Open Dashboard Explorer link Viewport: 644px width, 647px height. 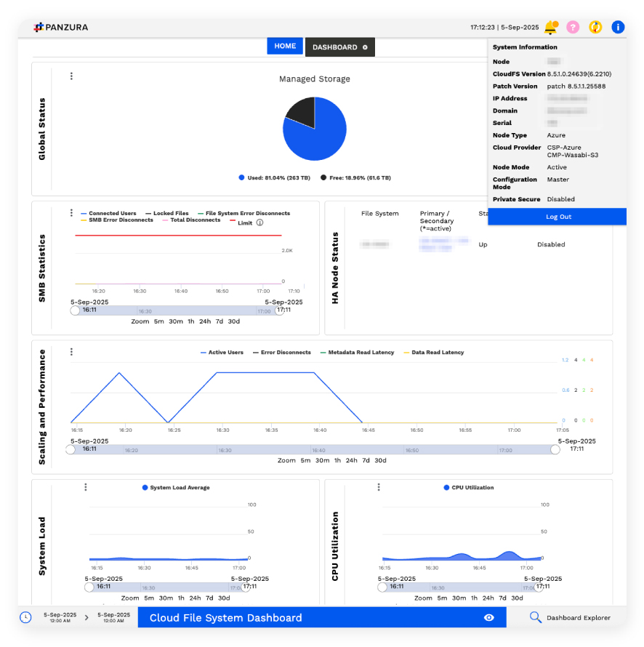click(x=578, y=618)
